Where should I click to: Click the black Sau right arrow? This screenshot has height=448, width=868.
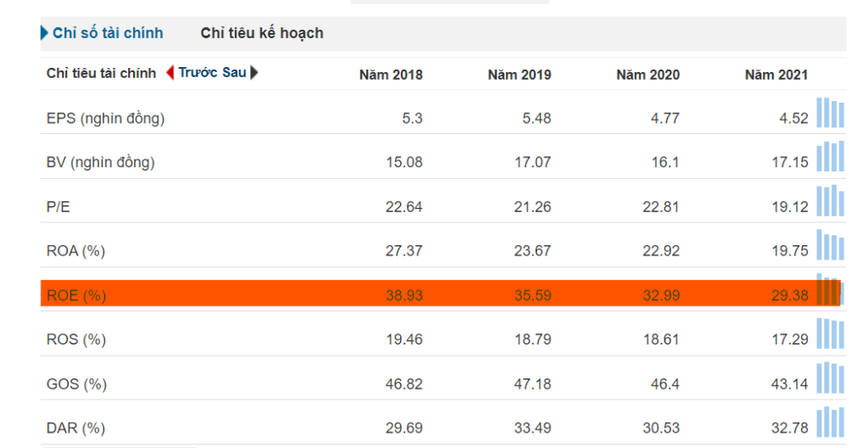254,73
